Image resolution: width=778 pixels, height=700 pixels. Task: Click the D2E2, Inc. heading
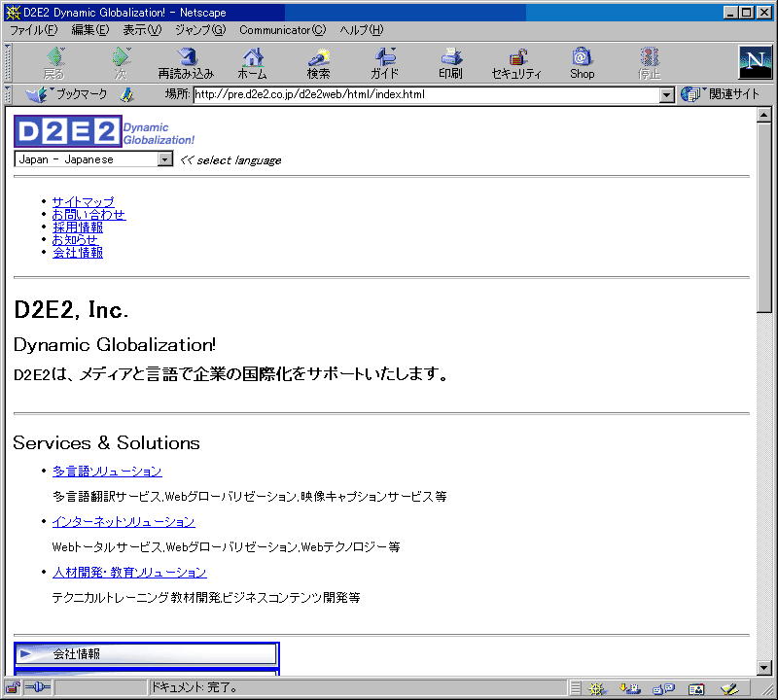click(71, 310)
